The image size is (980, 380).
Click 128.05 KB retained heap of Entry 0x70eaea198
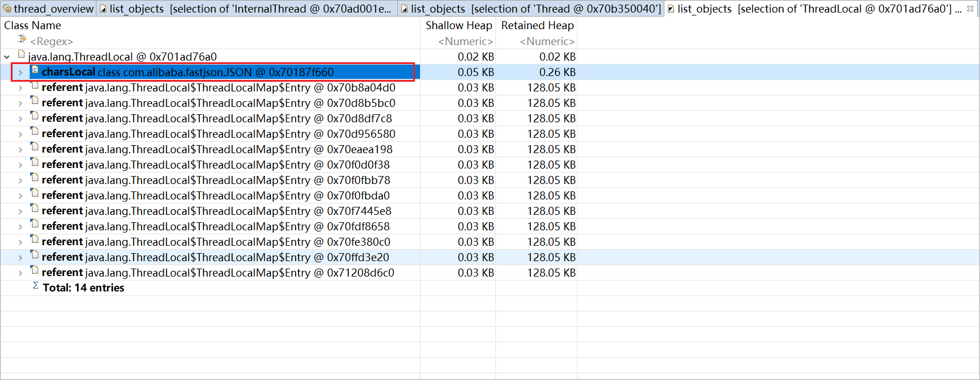pos(551,149)
